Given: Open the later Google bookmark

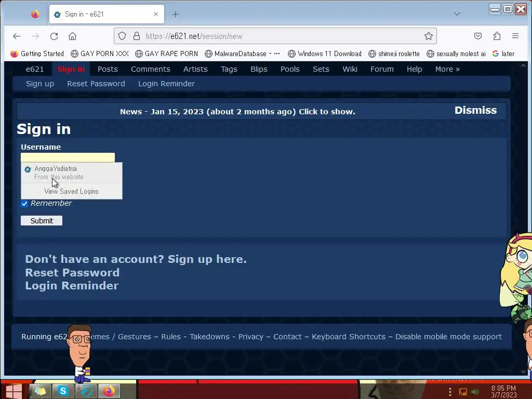Looking at the screenshot, I should [x=503, y=54].
